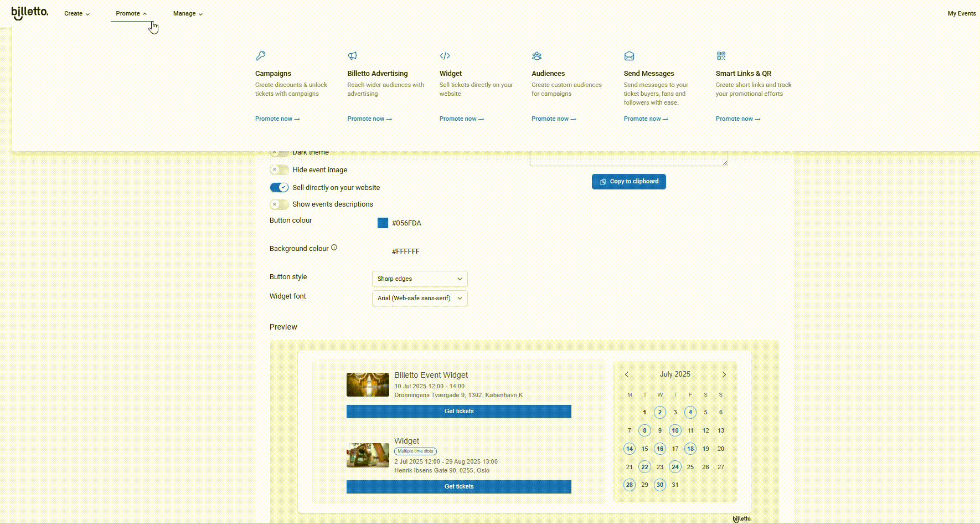Click the billetto footer logo in preview
Screen dimensions: 980x524
tap(742, 519)
